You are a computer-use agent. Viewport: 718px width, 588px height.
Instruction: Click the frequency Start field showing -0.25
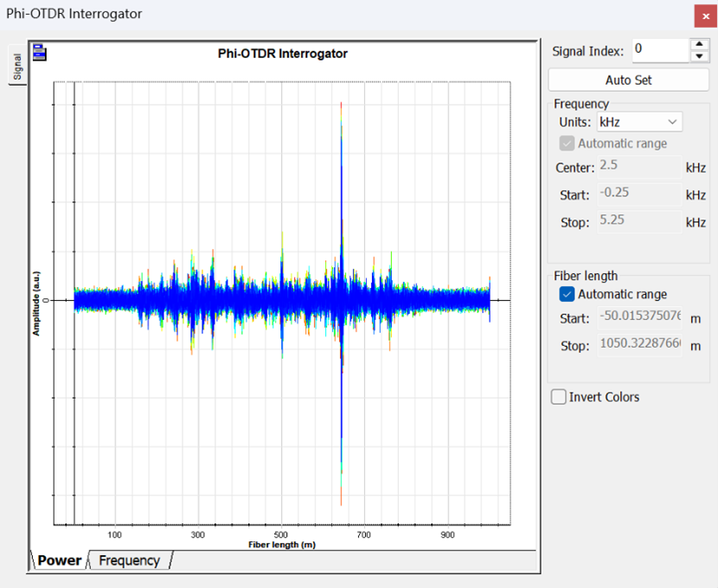coord(638,195)
